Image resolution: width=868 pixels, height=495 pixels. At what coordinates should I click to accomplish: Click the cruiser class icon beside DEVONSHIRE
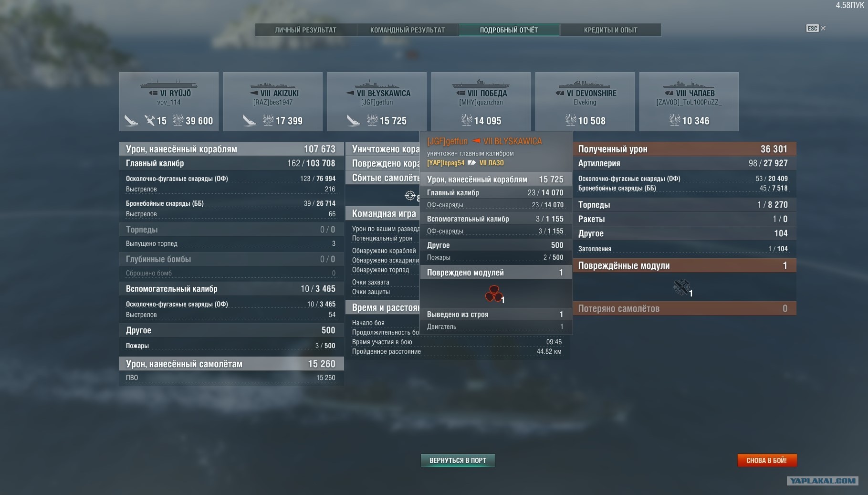click(560, 93)
